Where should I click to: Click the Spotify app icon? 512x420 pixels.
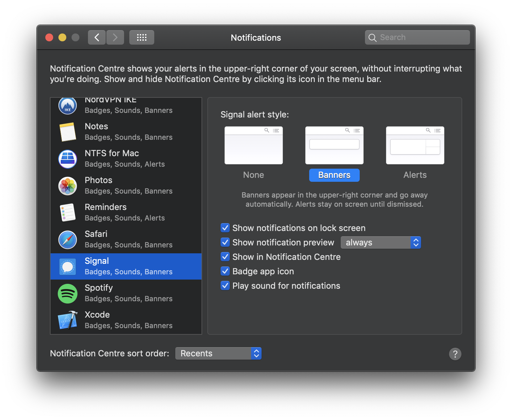68,293
